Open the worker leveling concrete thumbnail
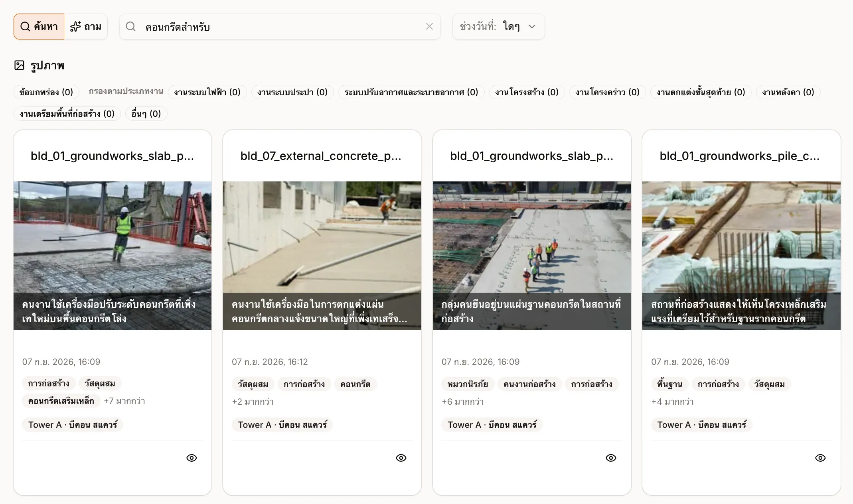The image size is (853, 504). 113,256
